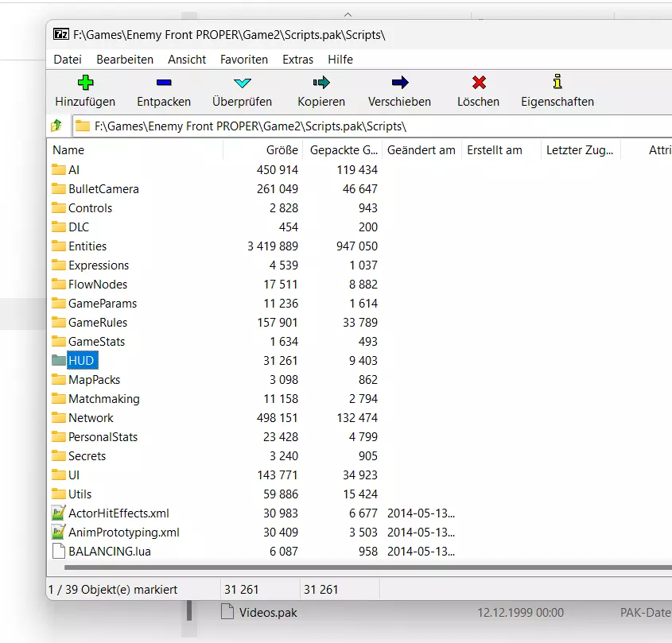Select the GameRules folder name
The width and height of the screenshot is (672, 643).
click(98, 322)
